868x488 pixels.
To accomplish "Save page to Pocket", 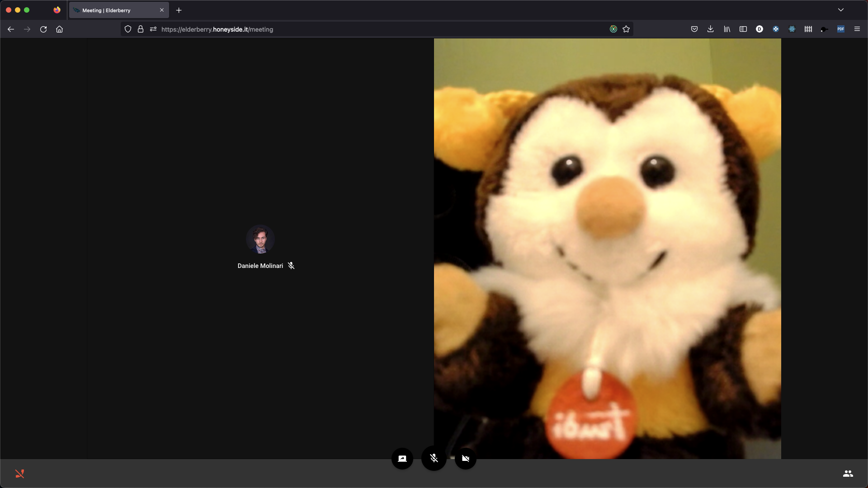I will click(x=694, y=29).
